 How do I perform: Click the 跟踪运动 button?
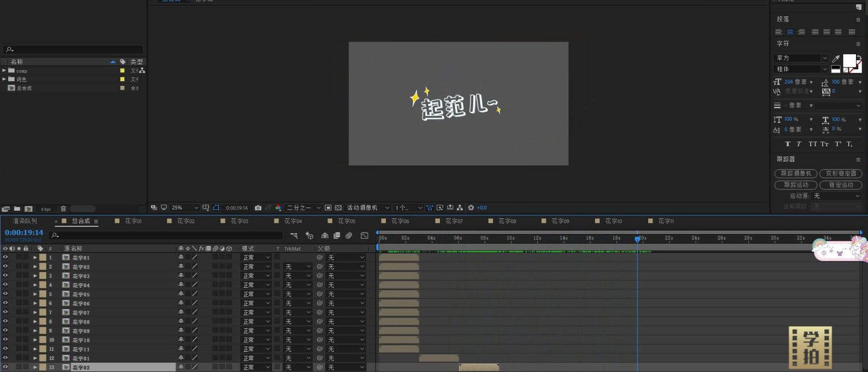tap(796, 185)
